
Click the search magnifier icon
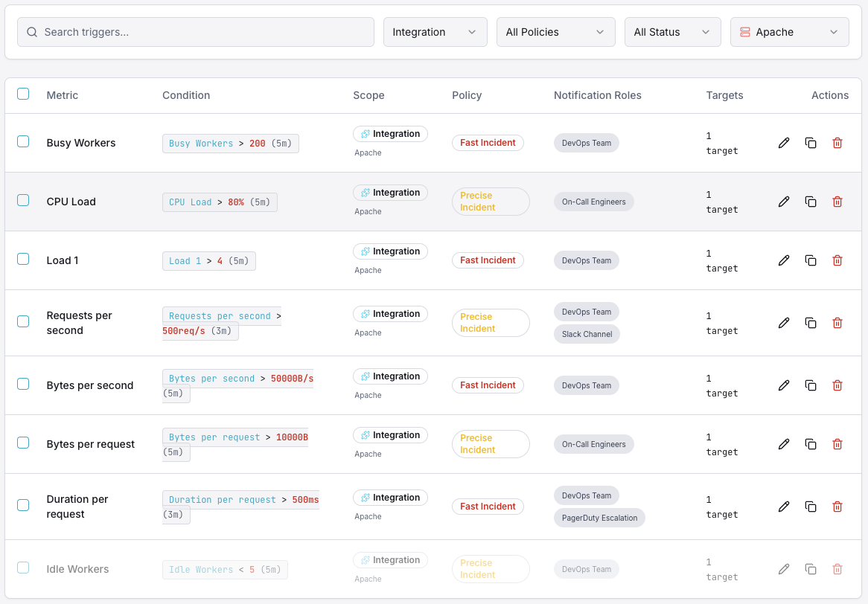coord(31,32)
